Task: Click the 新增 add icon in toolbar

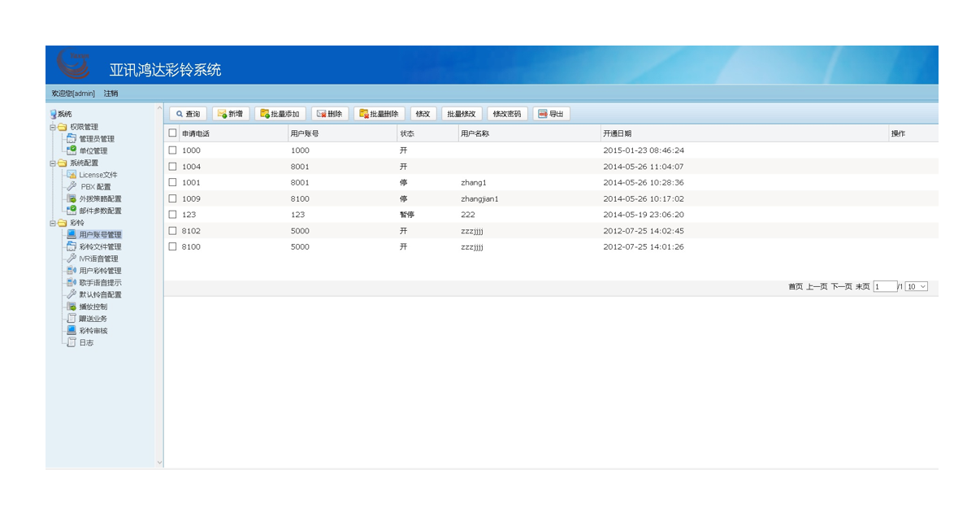Action: [222, 115]
